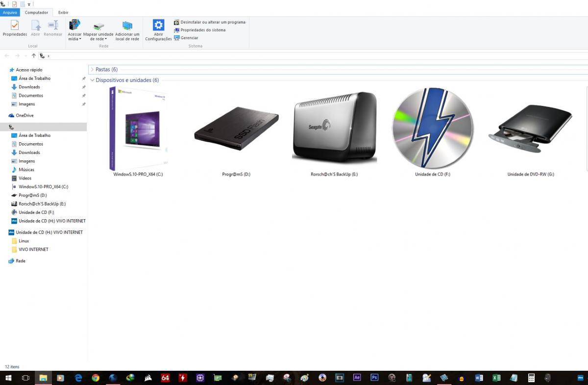Click the media player icon on the taskbar
The height and width of the screenshot is (385, 588).
click(x=60, y=378)
